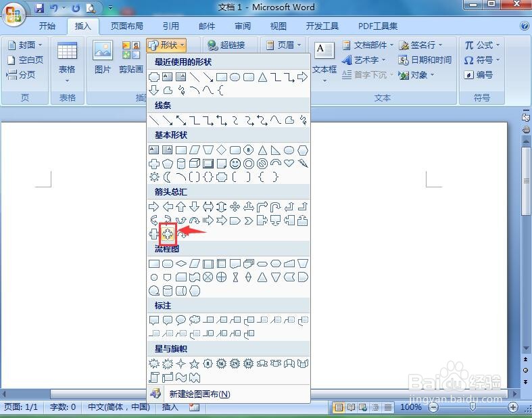Open the 封面 cover page dropdown
Image resolution: width=532 pixels, height=418 pixels.
pyautogui.click(x=24, y=45)
